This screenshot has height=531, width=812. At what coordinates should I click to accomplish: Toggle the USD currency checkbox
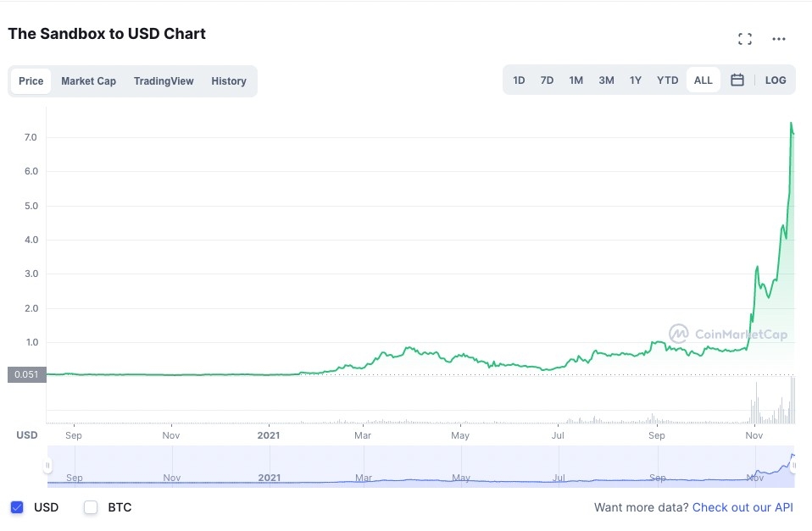click(x=17, y=507)
